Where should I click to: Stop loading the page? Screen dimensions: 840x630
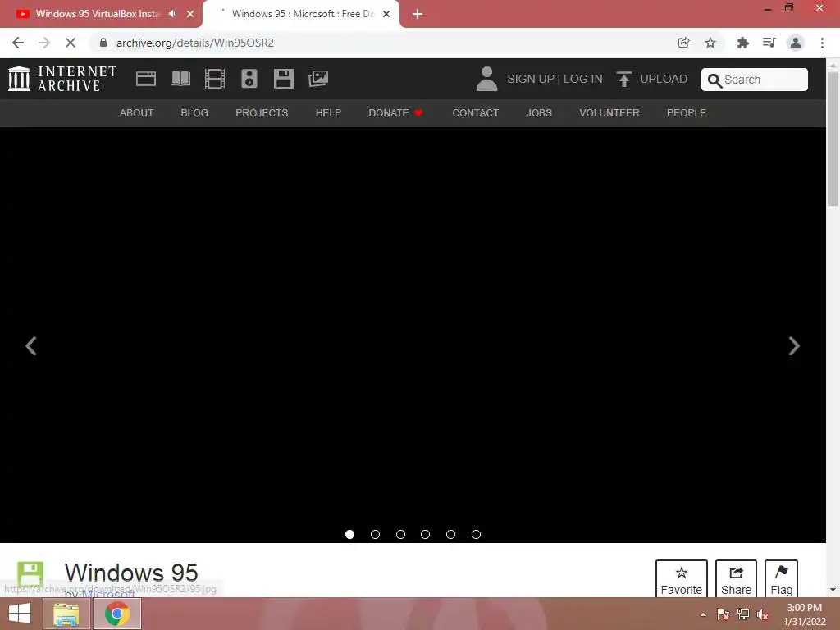[71, 43]
